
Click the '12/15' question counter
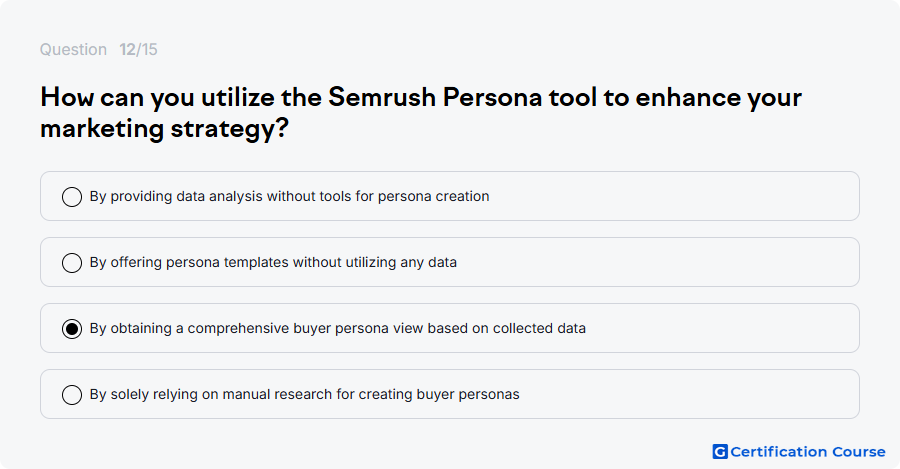tap(138, 49)
